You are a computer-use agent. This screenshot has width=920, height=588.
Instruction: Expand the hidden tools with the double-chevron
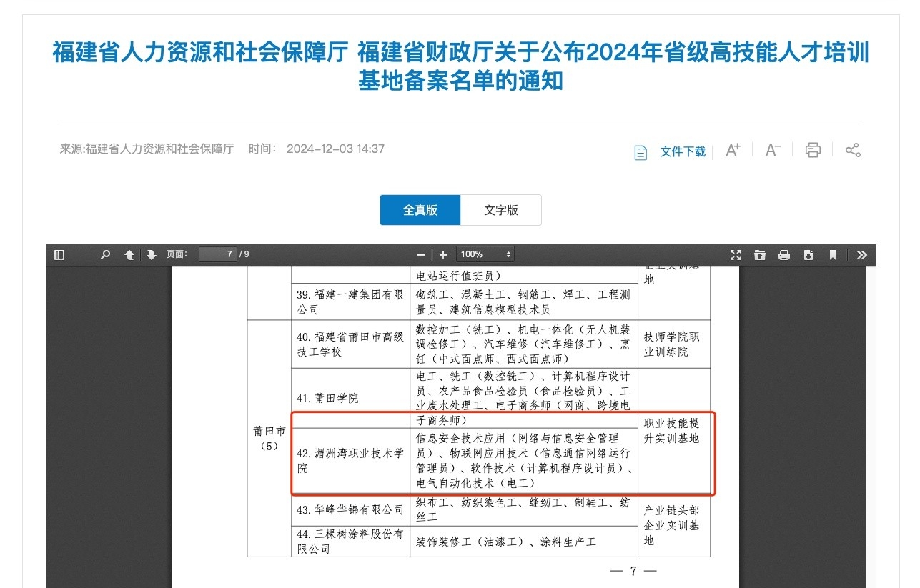(861, 254)
